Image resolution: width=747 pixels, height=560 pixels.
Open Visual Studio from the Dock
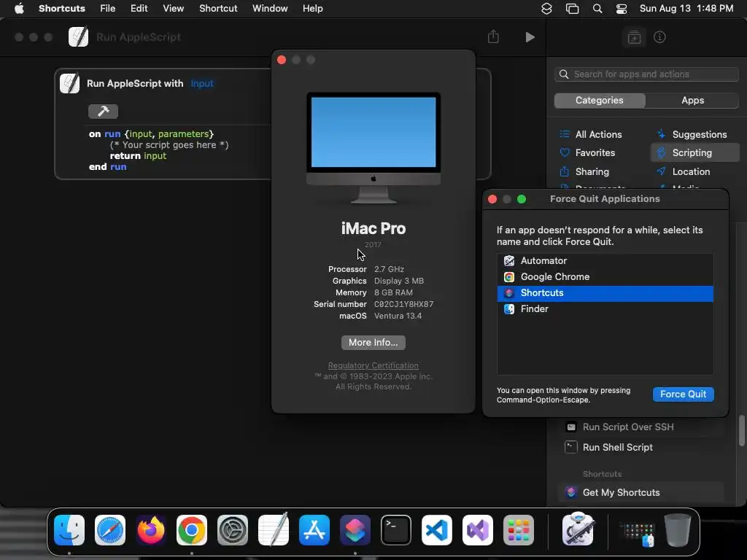[478, 530]
